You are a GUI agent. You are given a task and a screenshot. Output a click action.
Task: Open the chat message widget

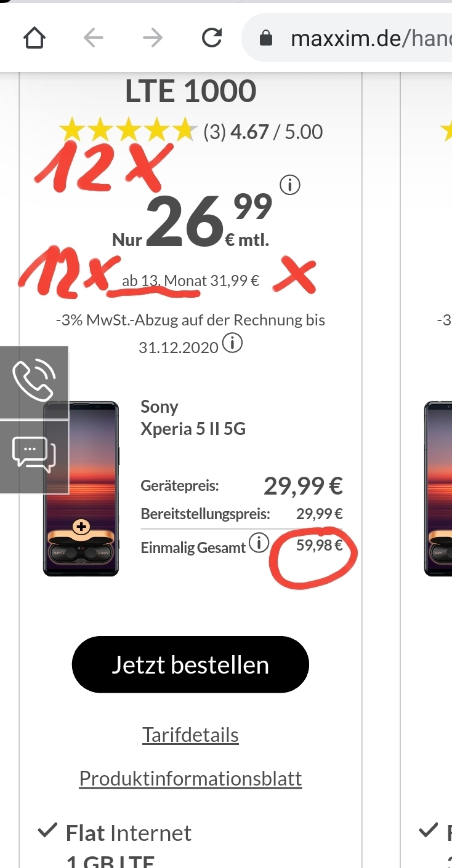click(x=34, y=456)
